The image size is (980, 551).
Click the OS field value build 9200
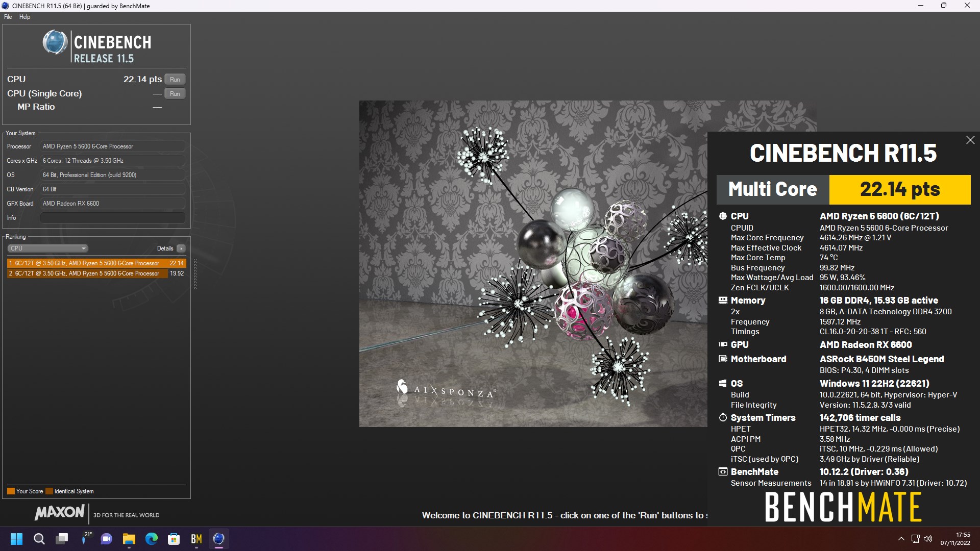point(113,175)
